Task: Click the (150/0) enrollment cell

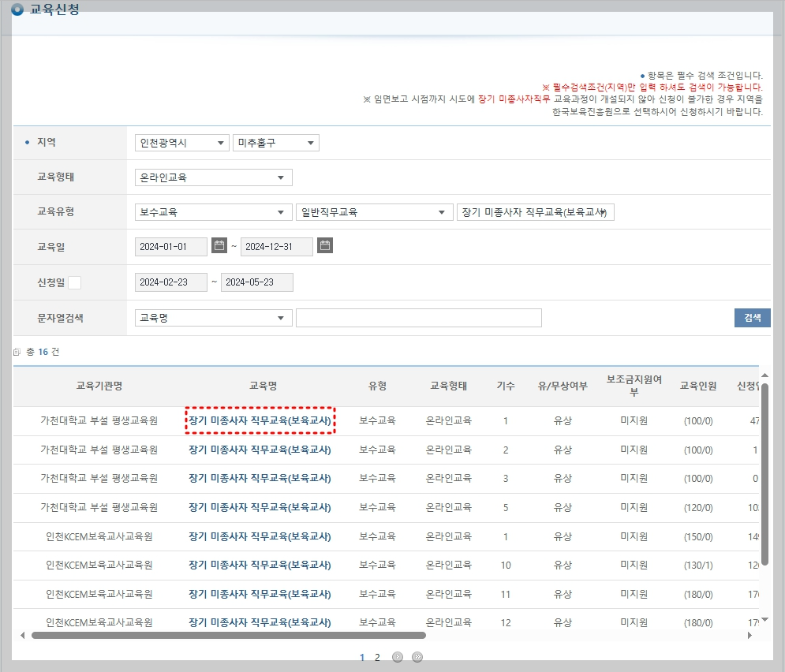Action: tap(698, 537)
